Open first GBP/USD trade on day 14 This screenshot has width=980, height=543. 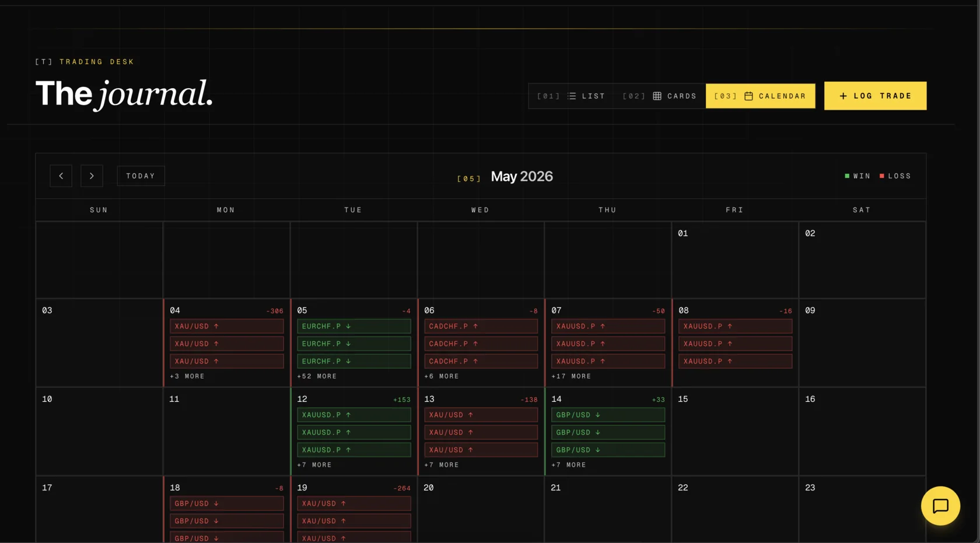click(608, 415)
